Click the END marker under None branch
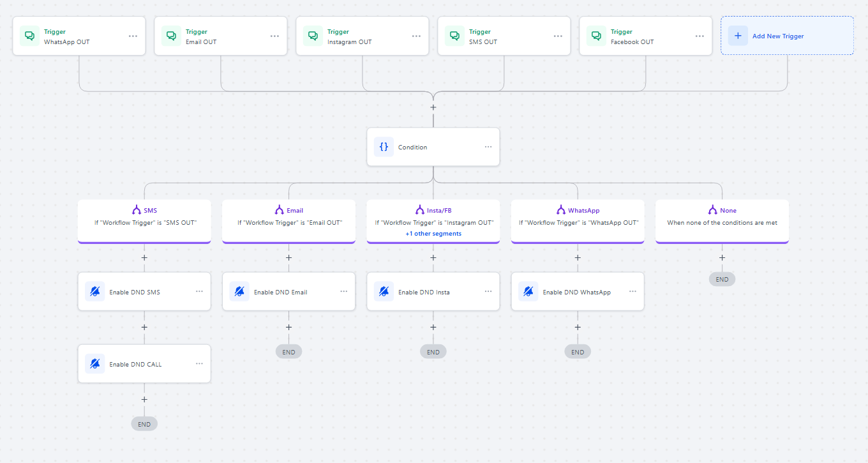This screenshot has width=868, height=463. click(x=722, y=279)
